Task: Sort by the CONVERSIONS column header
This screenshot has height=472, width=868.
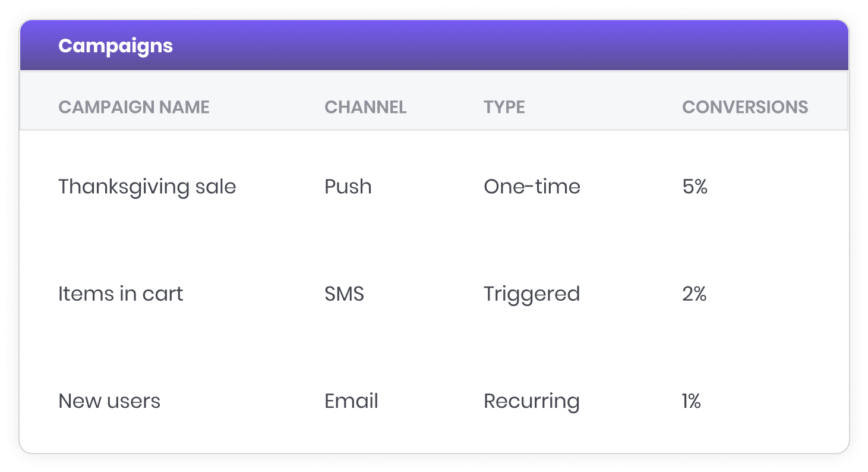Action: pos(745,107)
